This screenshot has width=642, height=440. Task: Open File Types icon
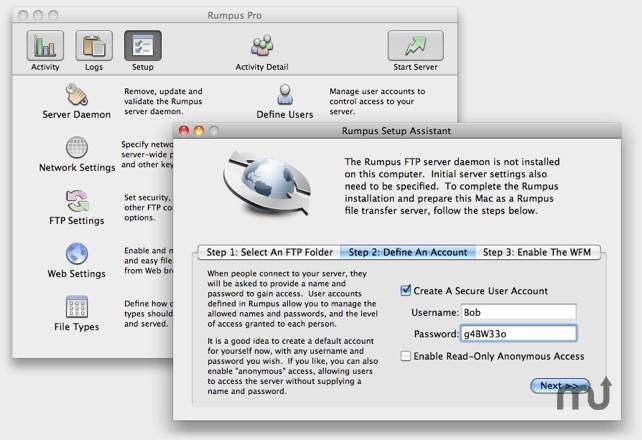pyautogui.click(x=77, y=307)
